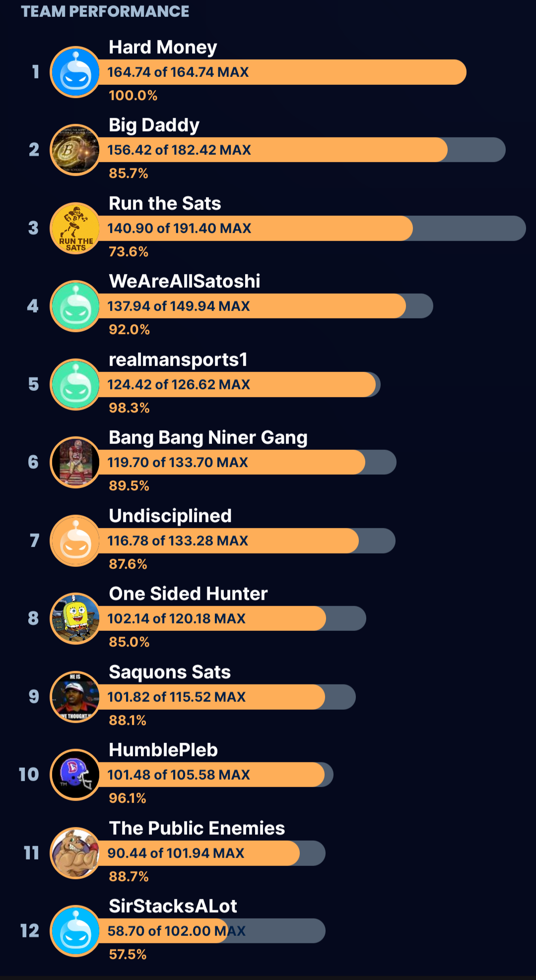Image resolution: width=536 pixels, height=980 pixels.
Task: Tap HumblePleb's football helmet avatar
Action: [x=75, y=775]
